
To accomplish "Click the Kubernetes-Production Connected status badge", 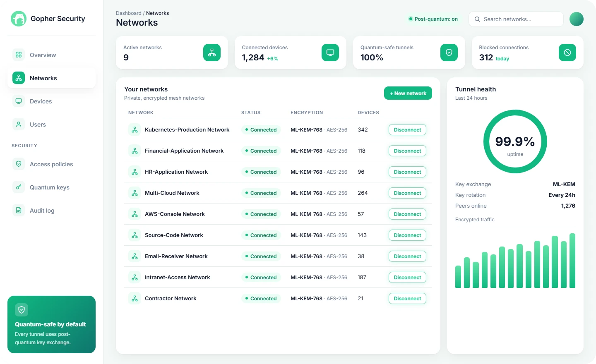I will pyautogui.click(x=261, y=129).
